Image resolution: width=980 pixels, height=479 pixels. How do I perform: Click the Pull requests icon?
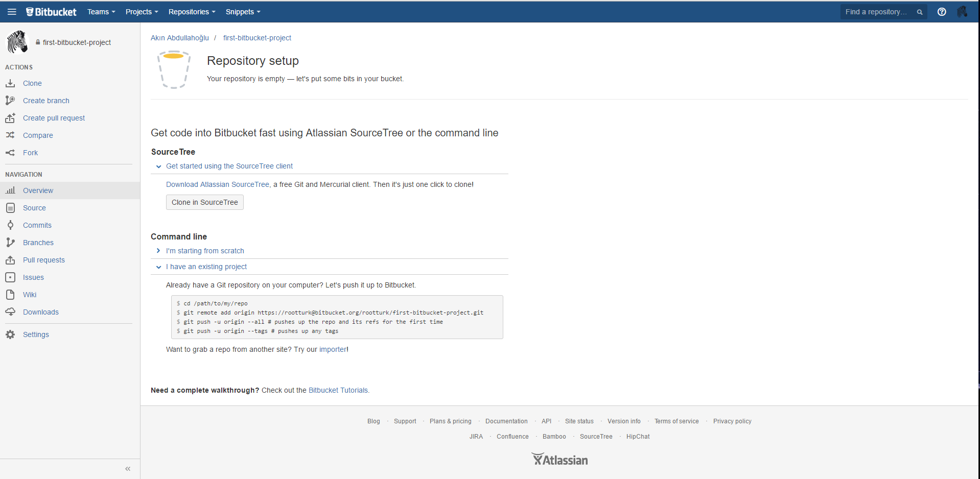click(x=10, y=260)
